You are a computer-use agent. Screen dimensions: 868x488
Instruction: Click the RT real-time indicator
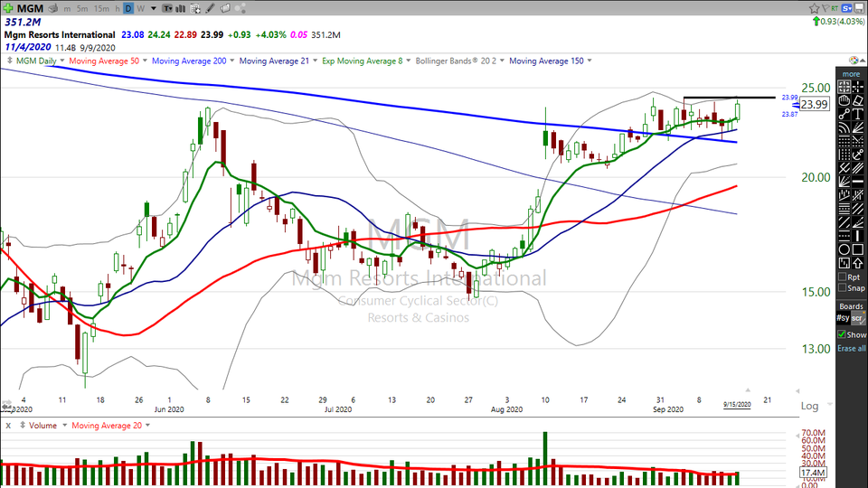pos(834,8)
